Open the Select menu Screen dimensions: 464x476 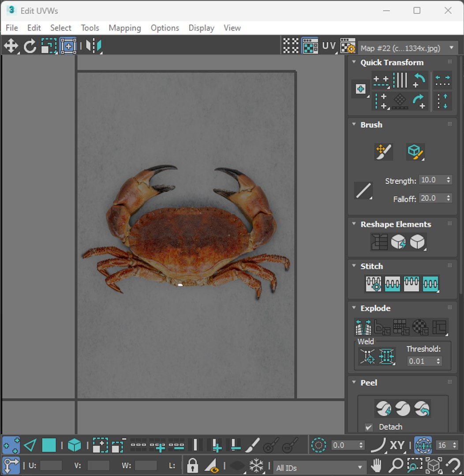(61, 28)
